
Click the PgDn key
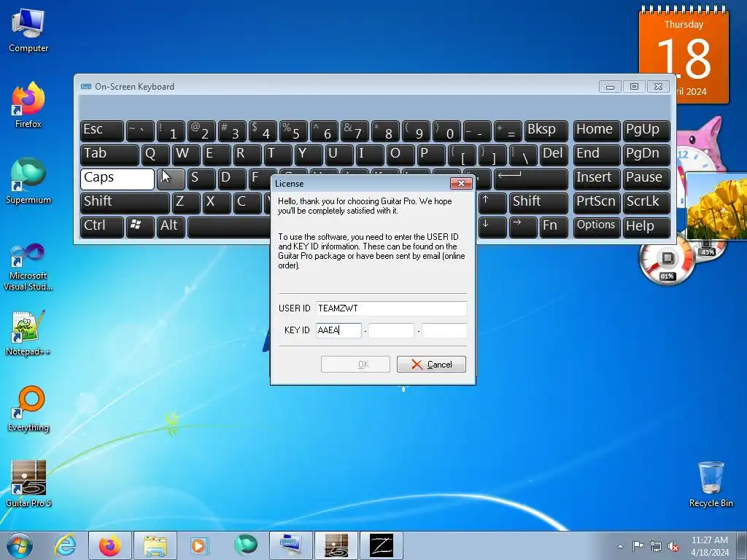[646, 155]
